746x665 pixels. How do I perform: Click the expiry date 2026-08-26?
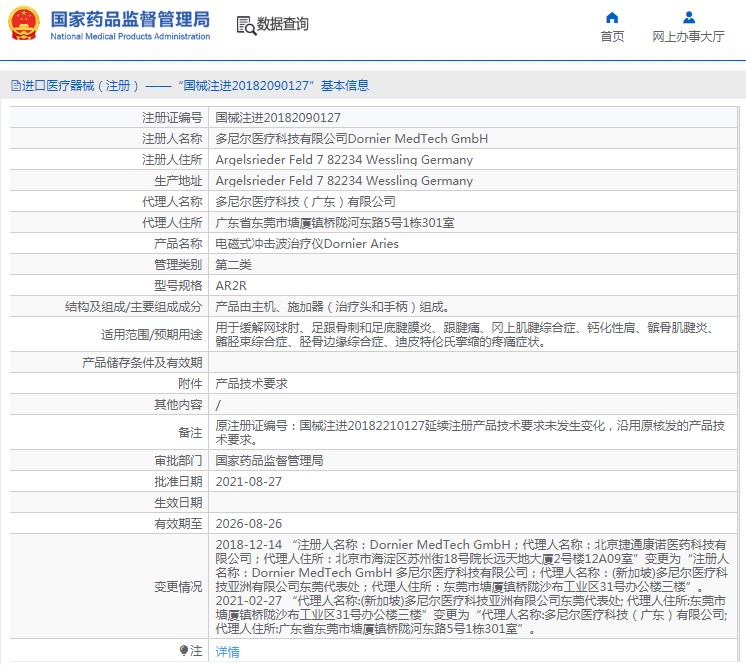[249, 524]
